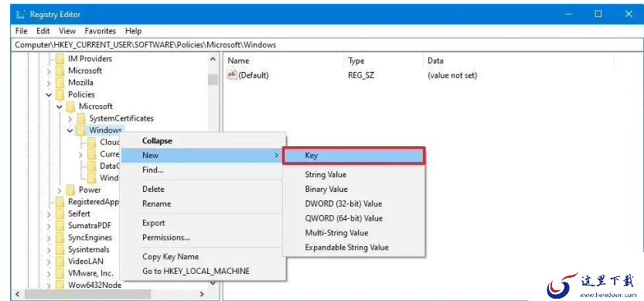Click the tree horizontal scroll-right arrow
The width and height of the screenshot is (644, 301).
[x=202, y=294]
